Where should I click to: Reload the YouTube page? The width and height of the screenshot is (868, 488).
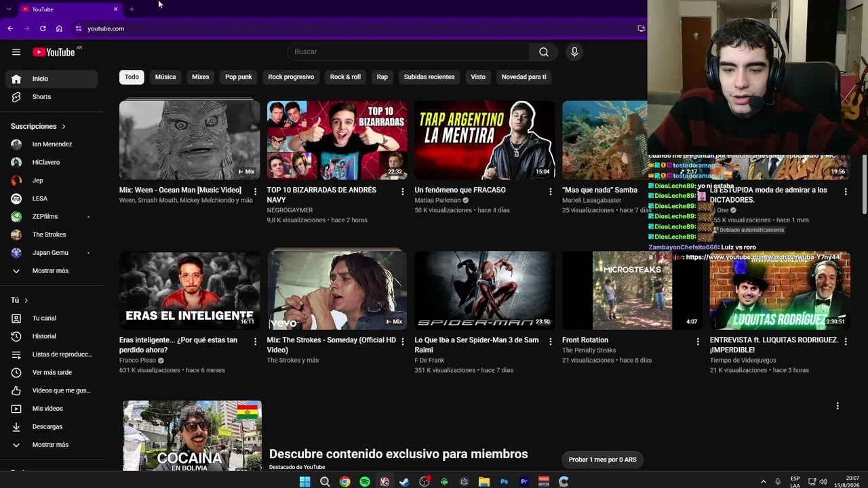[x=43, y=28]
